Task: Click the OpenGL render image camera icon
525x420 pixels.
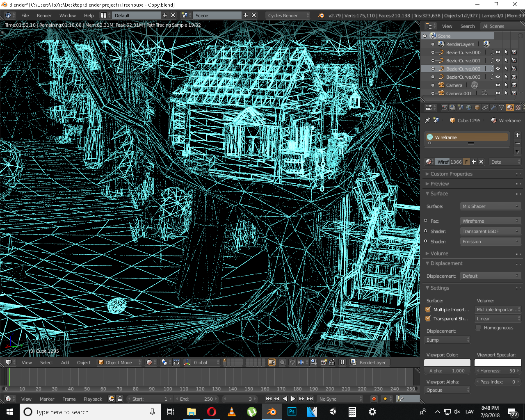Action: (x=324, y=362)
